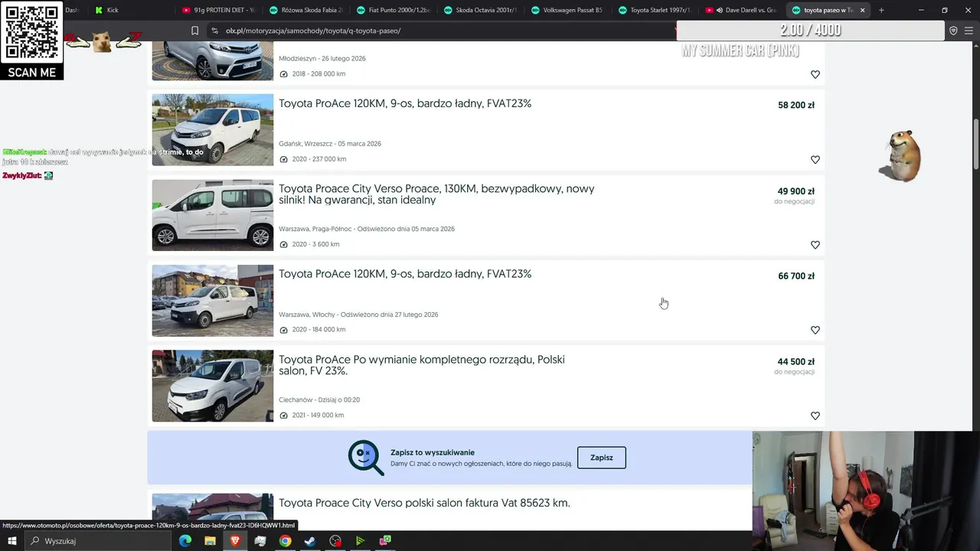Click the 2020 - 237 000 km mileage text
Image resolution: width=980 pixels, height=551 pixels.
[x=319, y=159]
